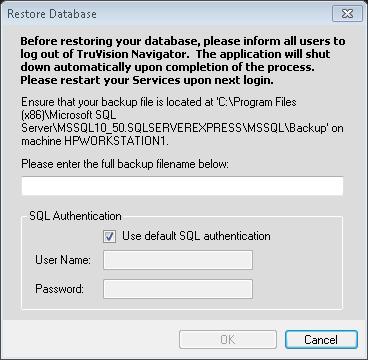Close the dialog with the X button

click(347, 14)
